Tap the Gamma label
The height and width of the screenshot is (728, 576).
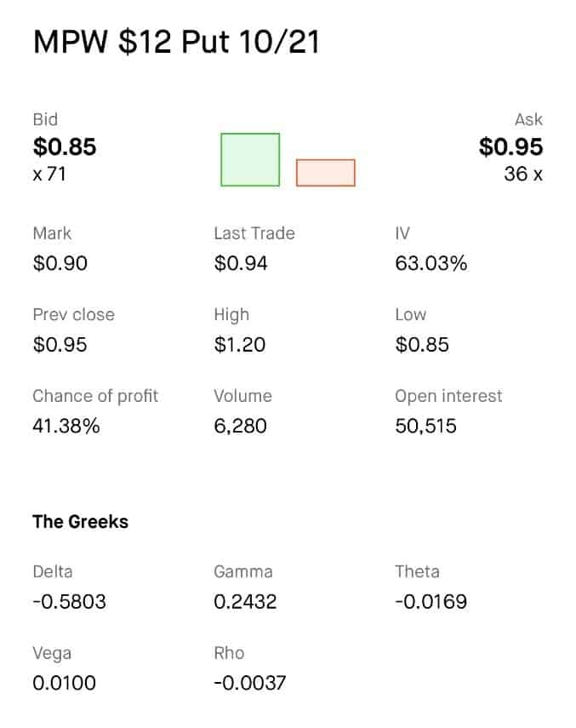coord(242,571)
